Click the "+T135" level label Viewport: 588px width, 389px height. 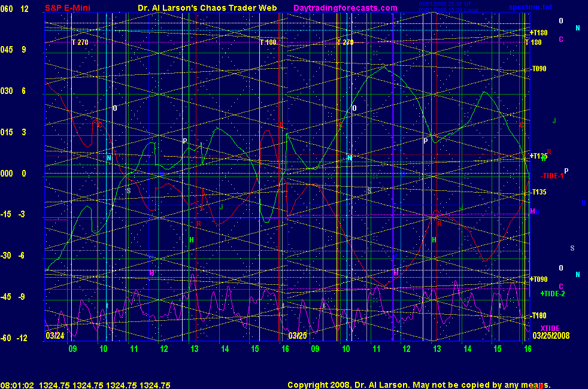click(538, 156)
